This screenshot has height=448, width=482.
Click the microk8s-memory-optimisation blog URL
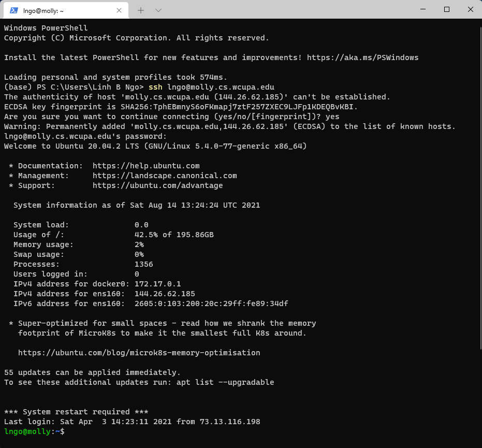139,353
